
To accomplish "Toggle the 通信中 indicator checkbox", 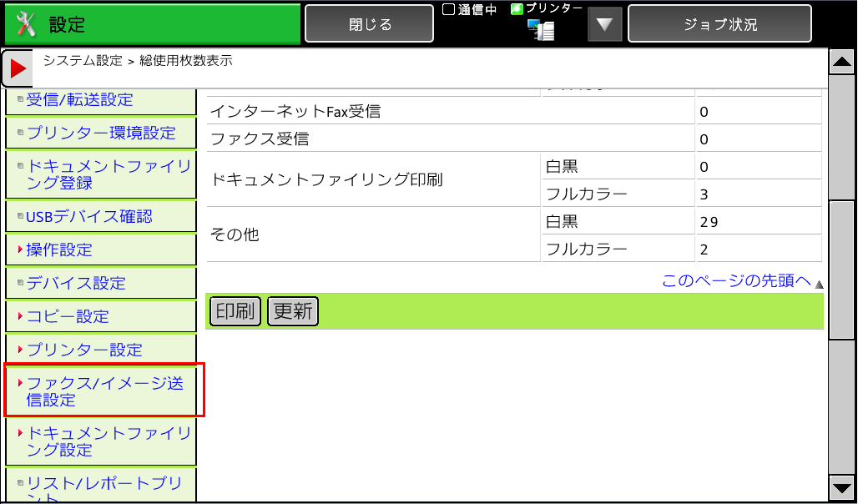I will click(448, 9).
